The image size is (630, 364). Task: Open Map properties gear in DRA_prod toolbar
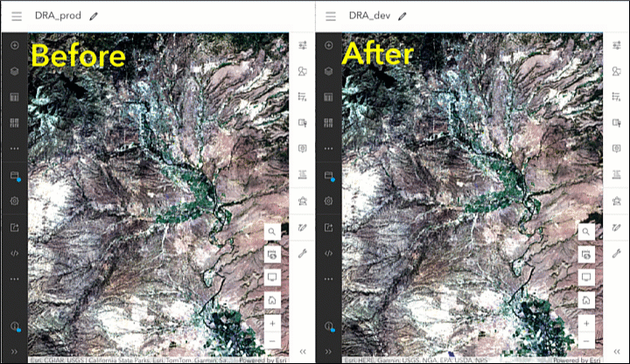[15, 201]
